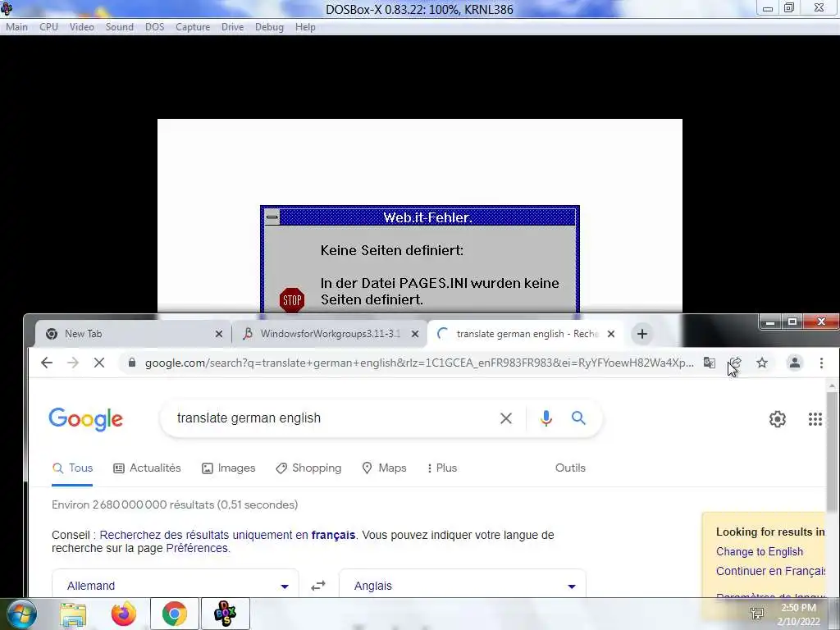
Task: Open the Allemand source language dropdown
Action: pyautogui.click(x=176, y=586)
